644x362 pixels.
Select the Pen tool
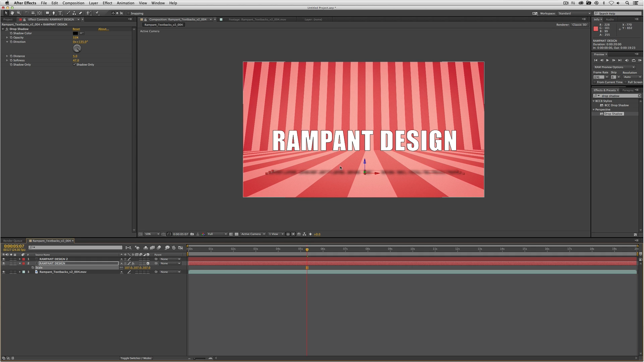(54, 13)
